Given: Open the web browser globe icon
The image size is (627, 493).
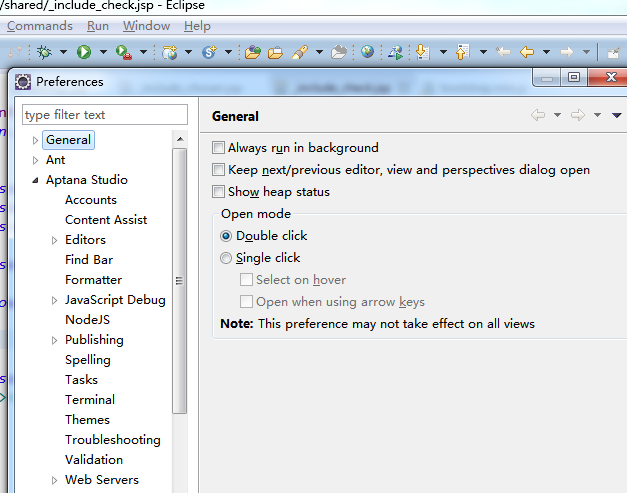Looking at the screenshot, I should coord(367,52).
